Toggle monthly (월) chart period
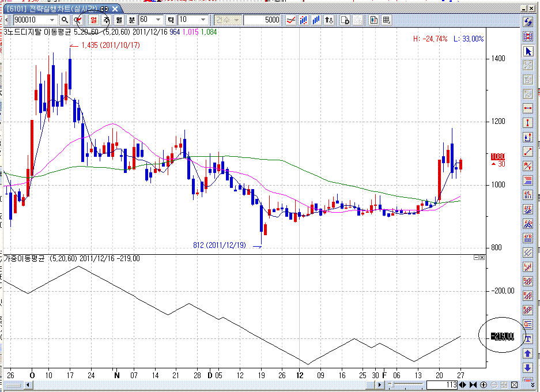540x392 pixels. [x=119, y=20]
